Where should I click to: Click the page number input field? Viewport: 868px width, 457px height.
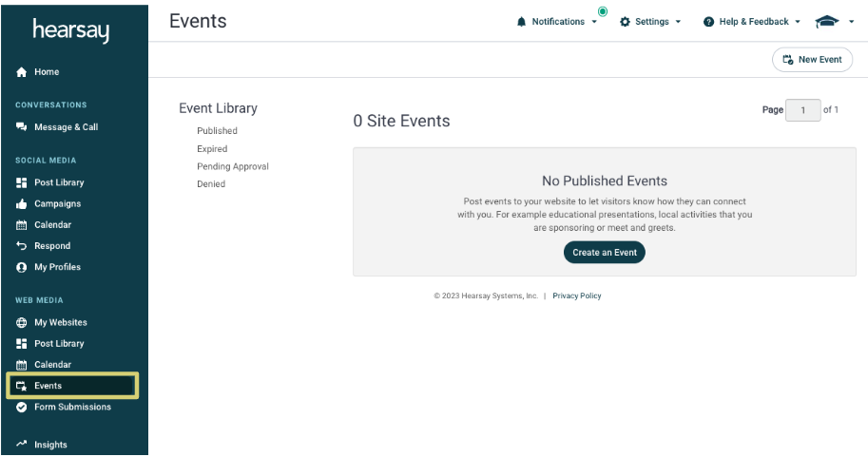pos(802,110)
